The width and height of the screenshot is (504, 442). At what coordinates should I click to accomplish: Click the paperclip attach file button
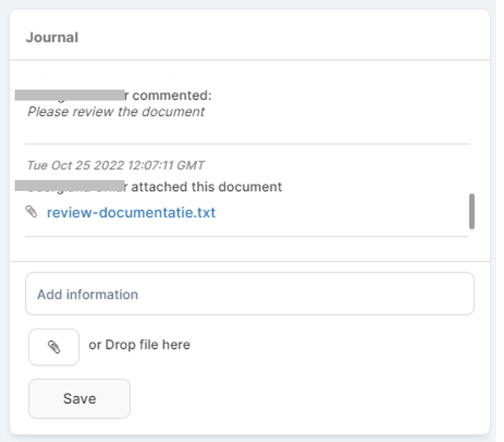pos(54,347)
